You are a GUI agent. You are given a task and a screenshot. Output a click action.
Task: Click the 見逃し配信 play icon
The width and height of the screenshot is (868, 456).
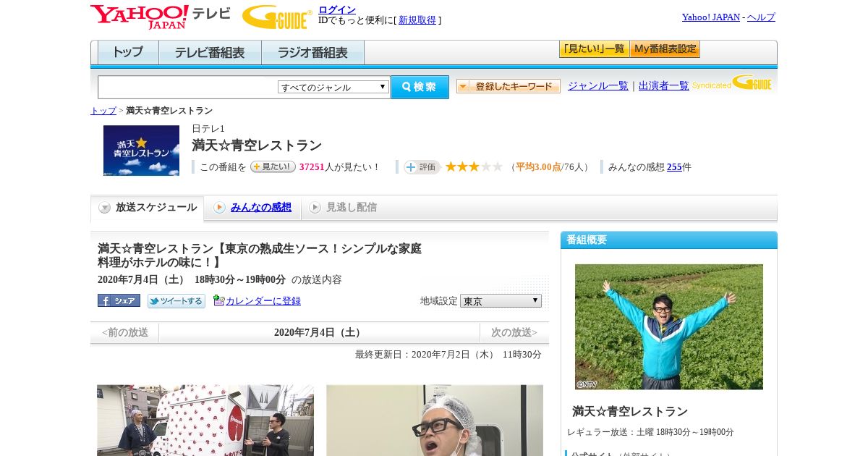pos(315,208)
